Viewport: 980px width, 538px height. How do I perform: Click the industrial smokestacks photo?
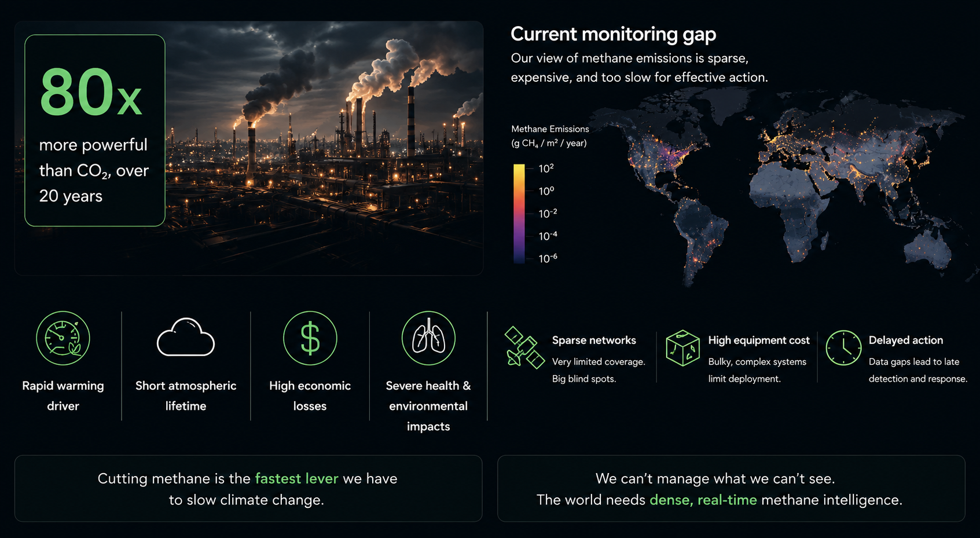pyautogui.click(x=249, y=148)
